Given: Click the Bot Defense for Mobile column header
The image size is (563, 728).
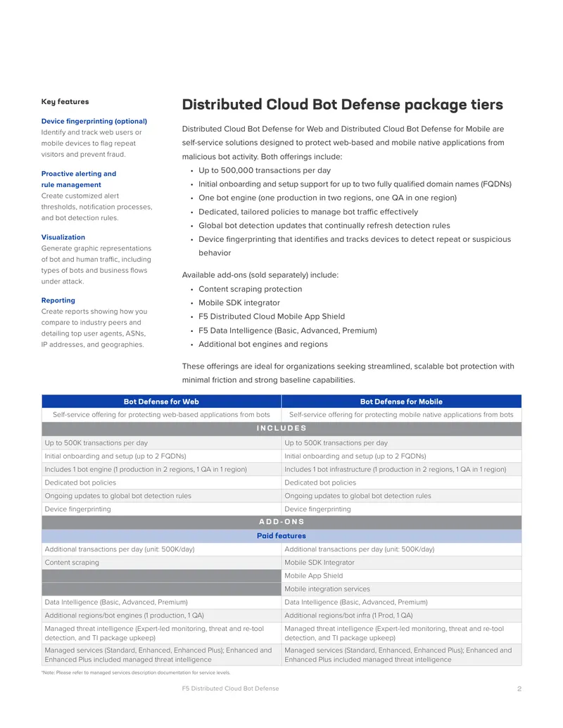Looking at the screenshot, I should tap(401, 402).
